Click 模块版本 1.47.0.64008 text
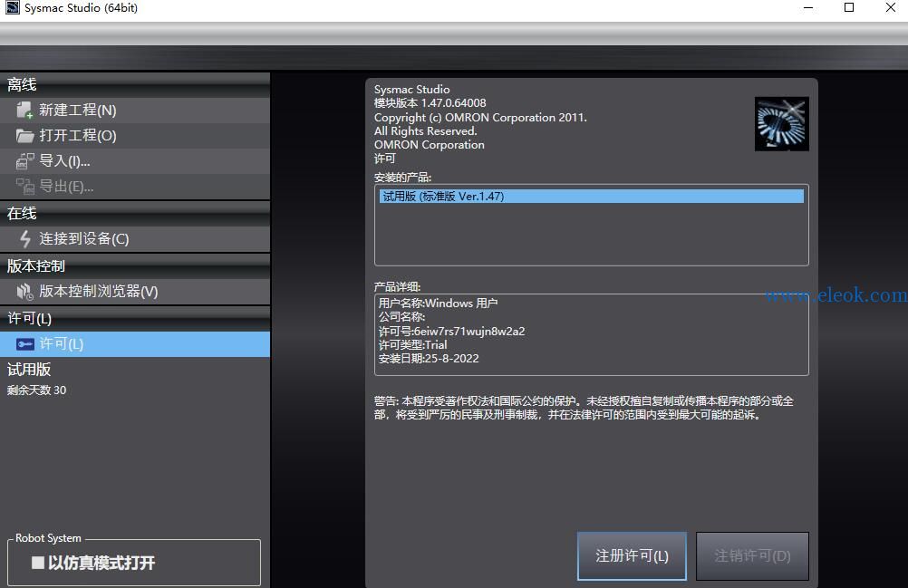Viewport: 908px width, 588px height. (x=430, y=103)
